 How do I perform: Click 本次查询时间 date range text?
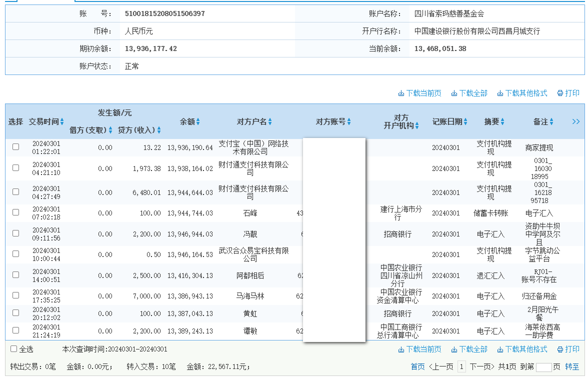point(115,349)
